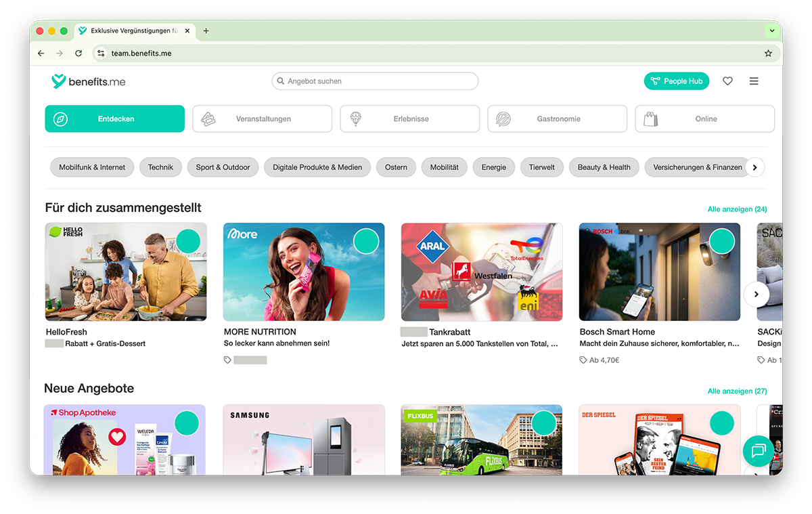Click green circle badge on Flixbus card
Screen dimensions: 812x514
coord(543,423)
